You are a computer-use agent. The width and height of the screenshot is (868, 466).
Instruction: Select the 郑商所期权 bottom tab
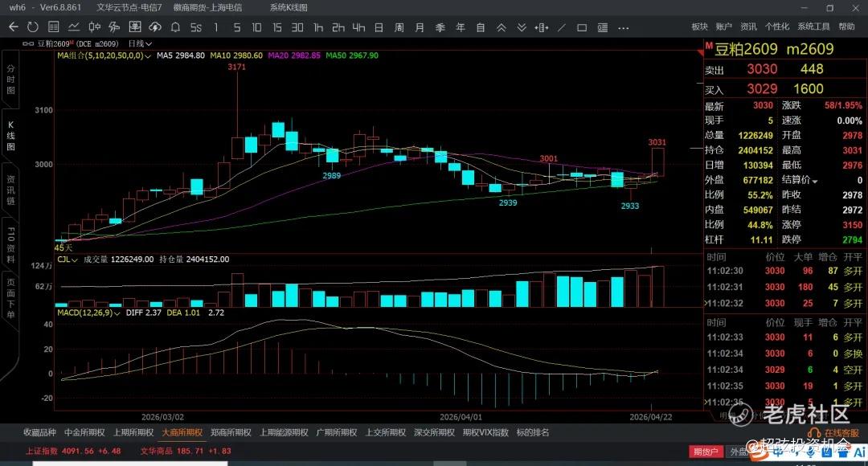pos(231,432)
